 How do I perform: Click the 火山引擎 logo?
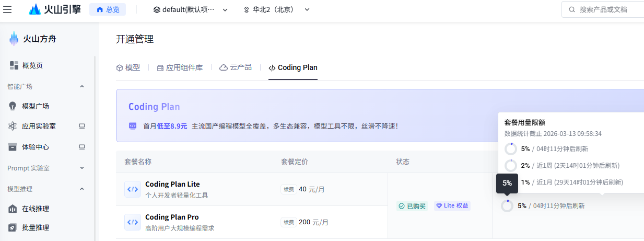pos(55,9)
